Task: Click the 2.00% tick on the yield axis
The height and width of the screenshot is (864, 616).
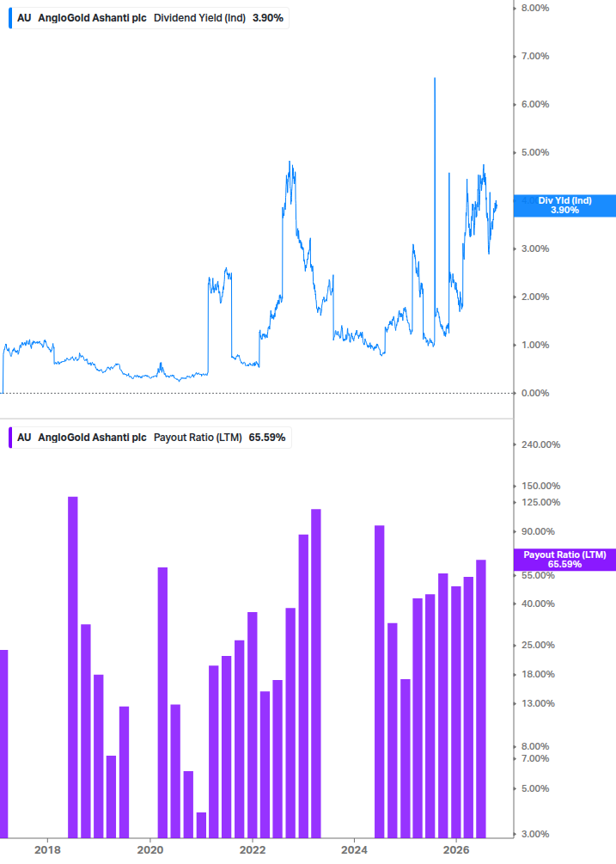Action: 535,297
